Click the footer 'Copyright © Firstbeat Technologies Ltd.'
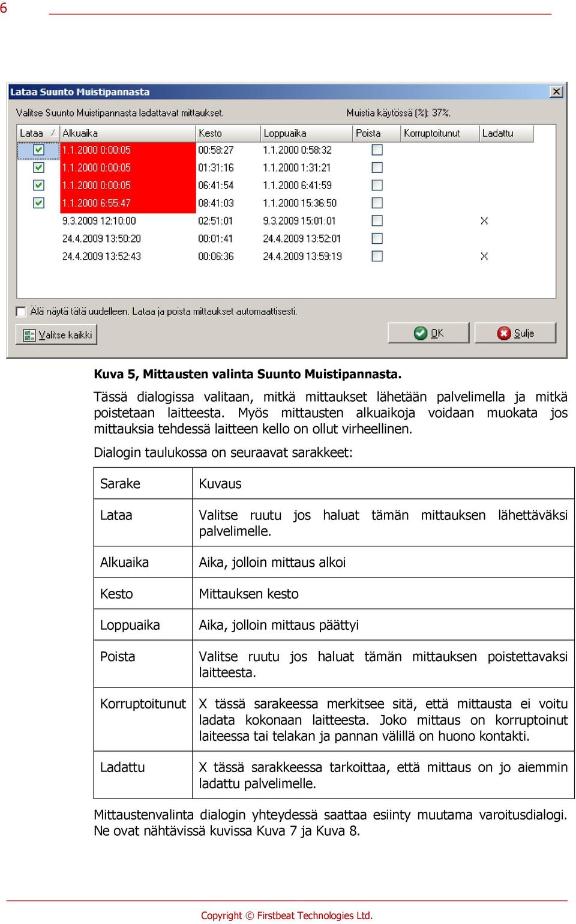The height and width of the screenshot is (924, 576). (x=287, y=916)
